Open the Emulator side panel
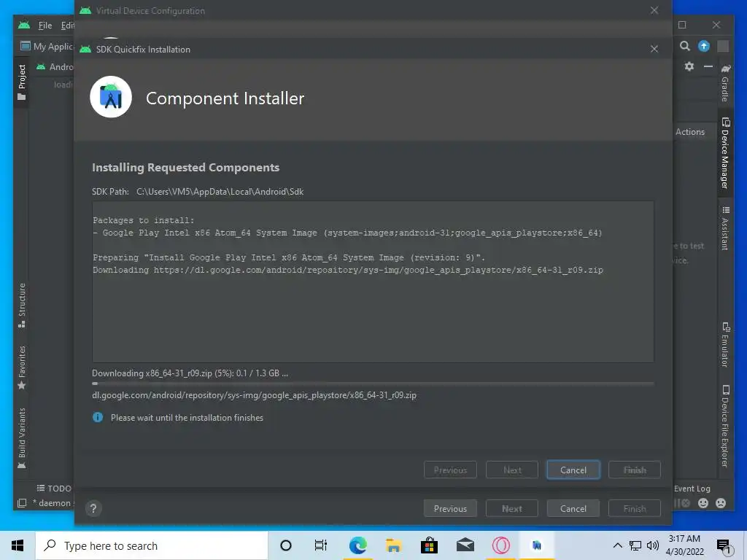The height and width of the screenshot is (560, 747). 725,344
